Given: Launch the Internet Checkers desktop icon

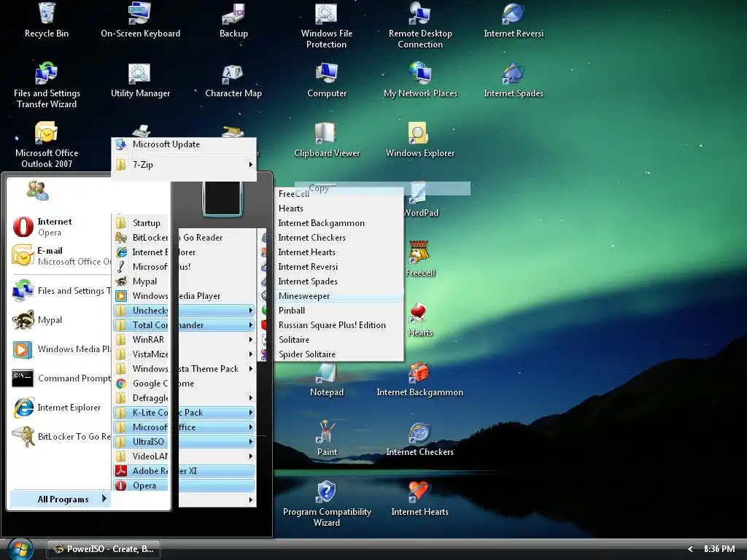Looking at the screenshot, I should coord(419,439).
